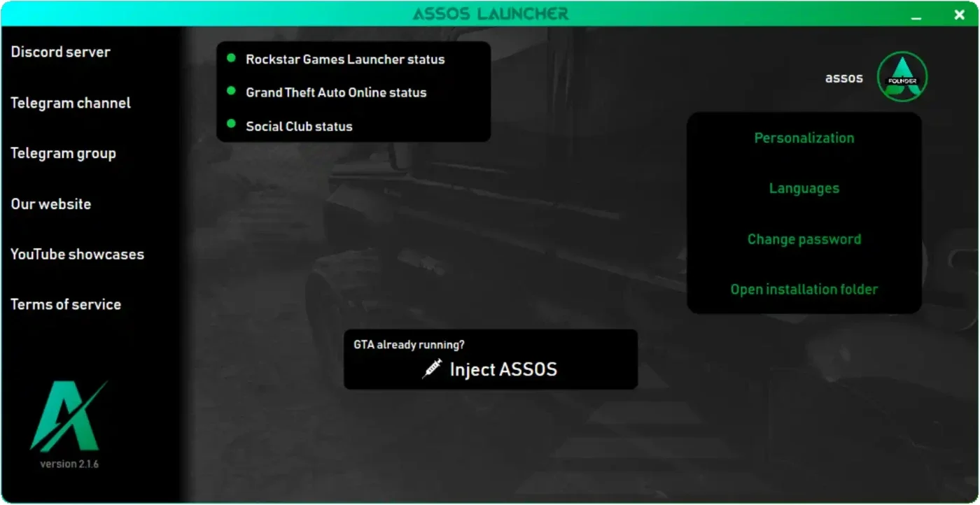Click green dot for Rockstar Games Launcher
This screenshot has width=980, height=505.
tap(231, 58)
